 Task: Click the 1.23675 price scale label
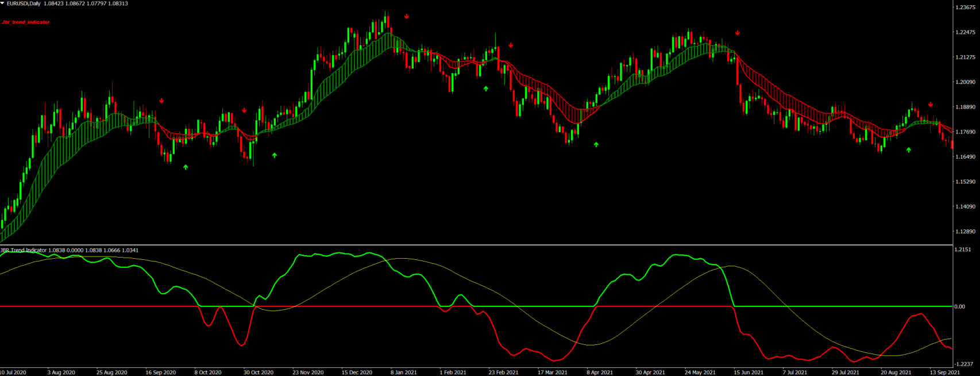(x=965, y=7)
